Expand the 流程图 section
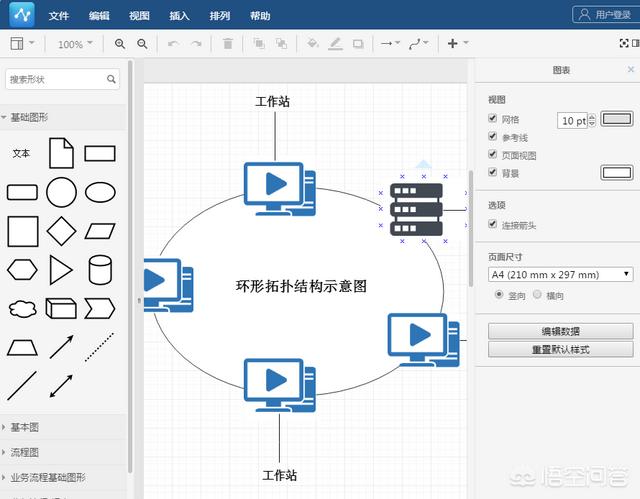 click(x=63, y=452)
